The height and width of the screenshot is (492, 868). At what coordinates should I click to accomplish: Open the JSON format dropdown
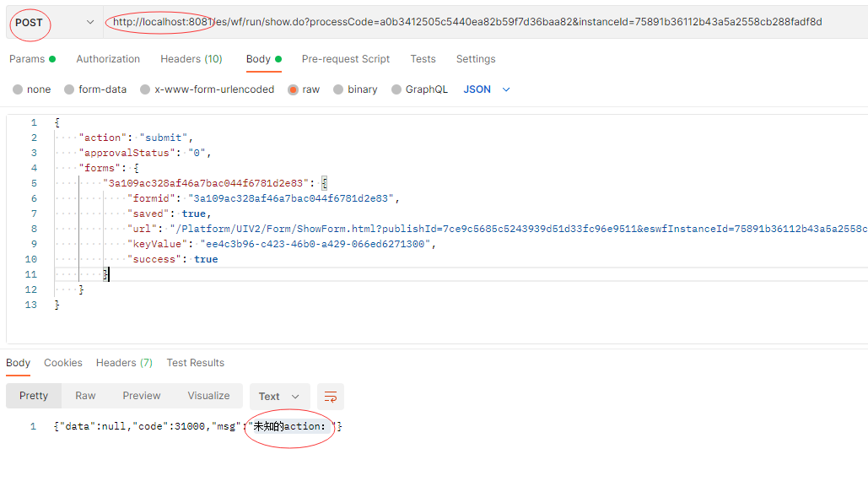[486, 89]
